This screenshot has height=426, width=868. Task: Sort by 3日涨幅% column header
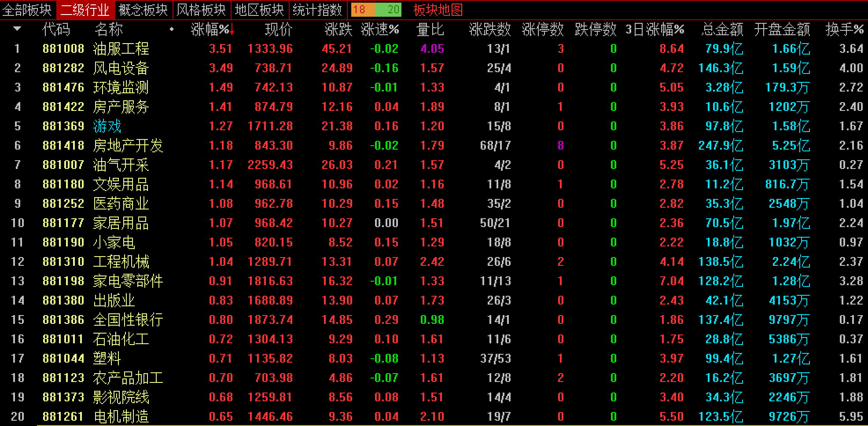[655, 29]
